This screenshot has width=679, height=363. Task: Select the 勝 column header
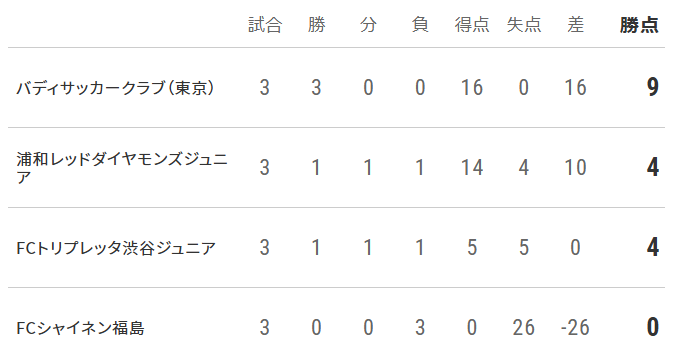(x=317, y=25)
